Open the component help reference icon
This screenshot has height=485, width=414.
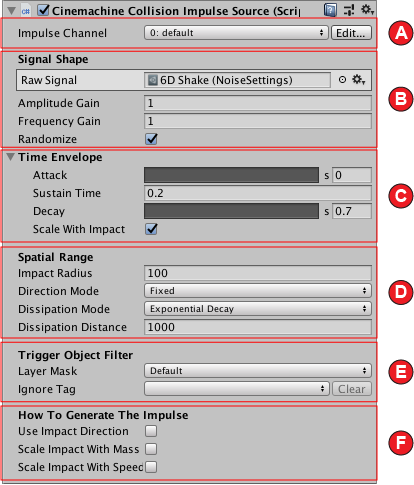tap(330, 10)
